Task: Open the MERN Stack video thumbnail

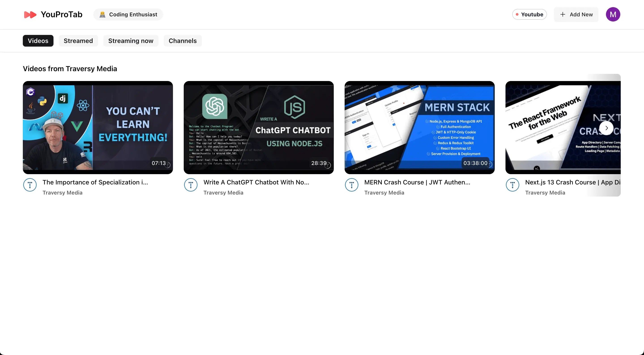Action: [x=419, y=128]
